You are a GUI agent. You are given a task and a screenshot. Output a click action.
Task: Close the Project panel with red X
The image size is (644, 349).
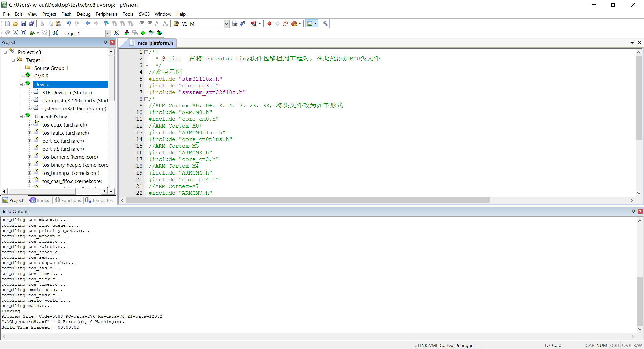(x=112, y=42)
